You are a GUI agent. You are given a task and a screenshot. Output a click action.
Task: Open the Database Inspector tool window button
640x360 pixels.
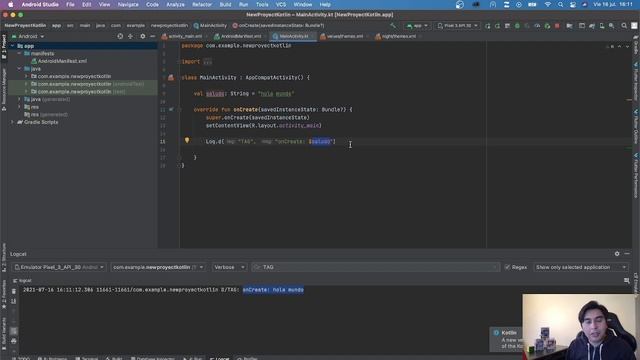click(153, 358)
